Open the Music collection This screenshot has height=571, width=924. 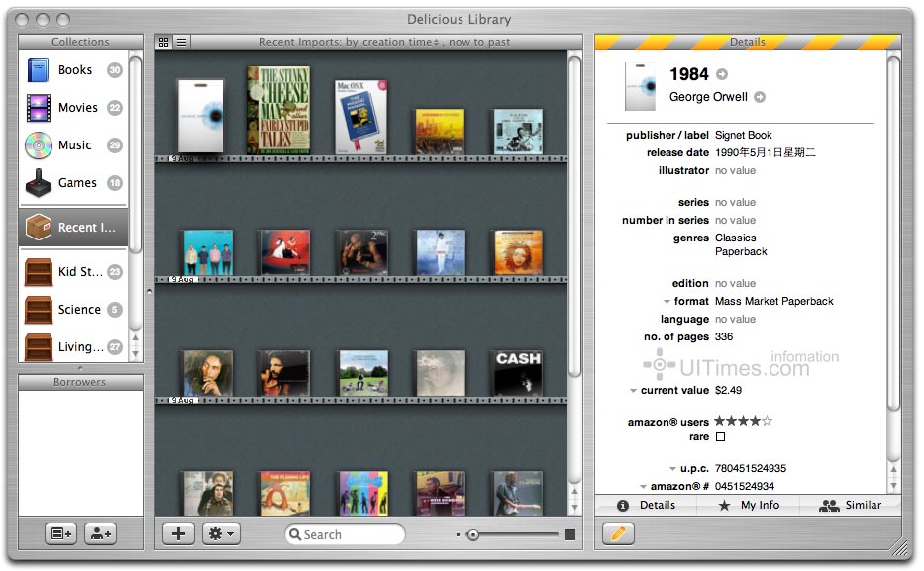pos(73,145)
